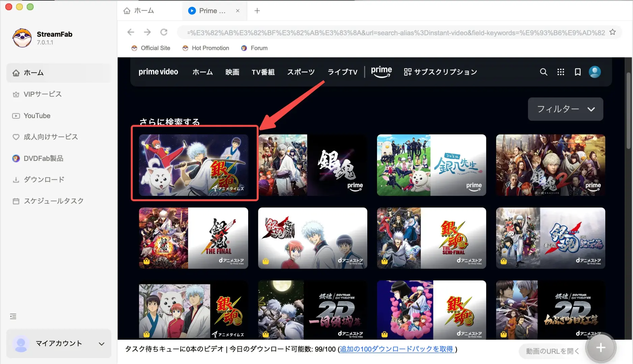Open a new tab with plus
Viewport: 633px width, 364px height.
tap(257, 11)
